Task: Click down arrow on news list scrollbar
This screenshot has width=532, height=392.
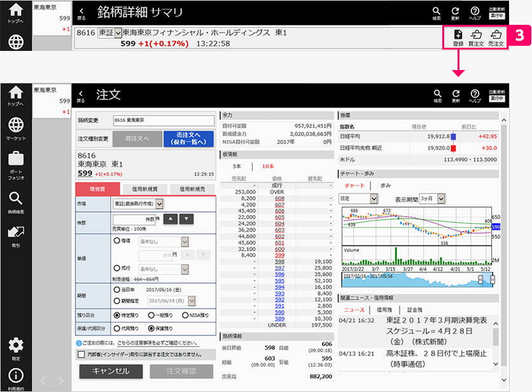Action: [x=496, y=364]
